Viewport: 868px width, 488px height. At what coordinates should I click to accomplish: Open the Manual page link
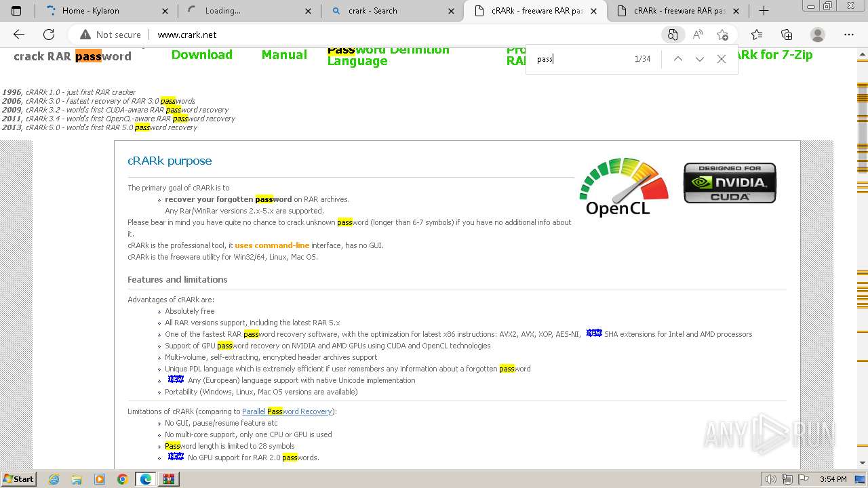pos(284,55)
